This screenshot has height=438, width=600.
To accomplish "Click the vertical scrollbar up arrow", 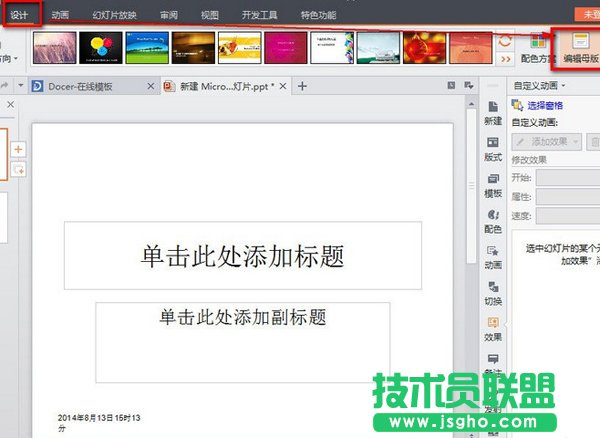I will coord(471,104).
